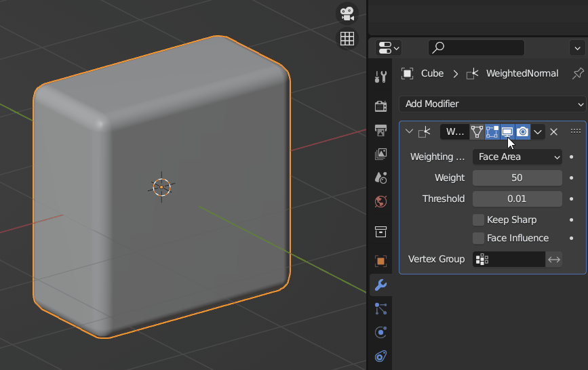
Task: Click the Vertex Group field
Action: click(x=509, y=260)
